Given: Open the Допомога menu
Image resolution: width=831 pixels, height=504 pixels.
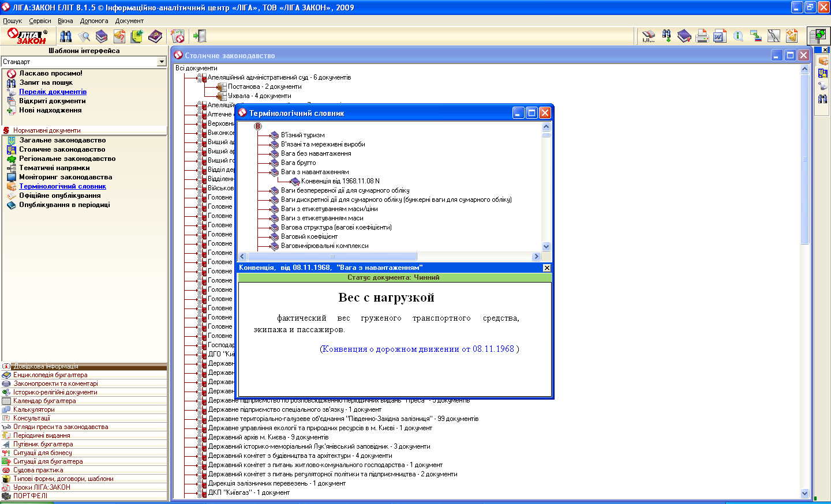Looking at the screenshot, I should (94, 21).
